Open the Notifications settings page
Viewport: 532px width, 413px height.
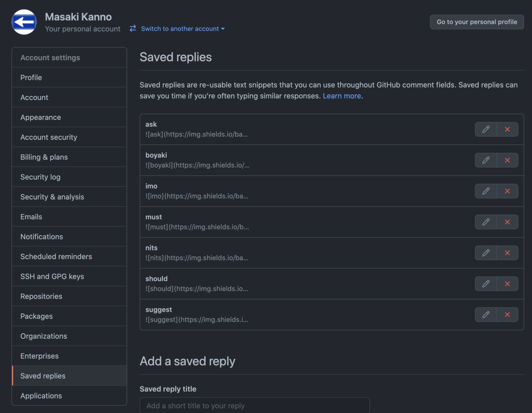pos(42,237)
